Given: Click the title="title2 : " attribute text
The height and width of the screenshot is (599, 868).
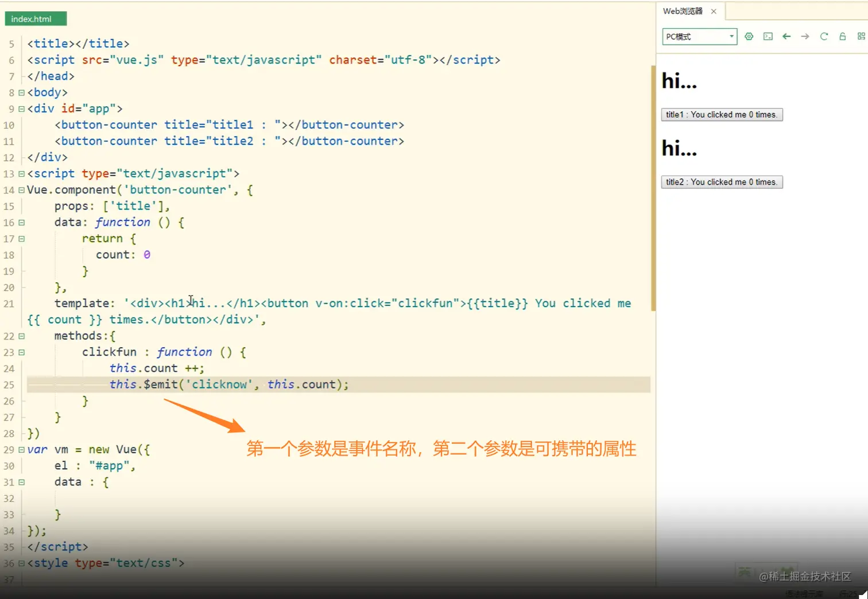Looking at the screenshot, I should [223, 141].
